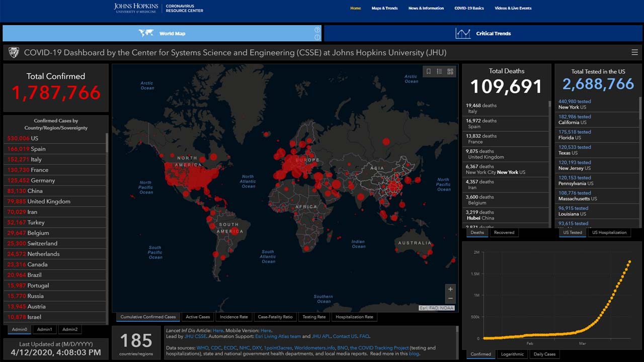The height and width of the screenshot is (362, 644).
Task: Go to Home in the top navigation
Action: click(x=356, y=8)
